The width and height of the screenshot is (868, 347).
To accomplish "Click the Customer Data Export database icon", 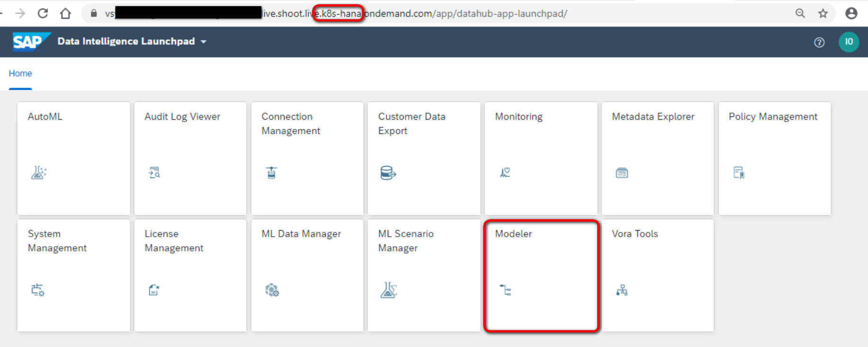I will (x=388, y=173).
